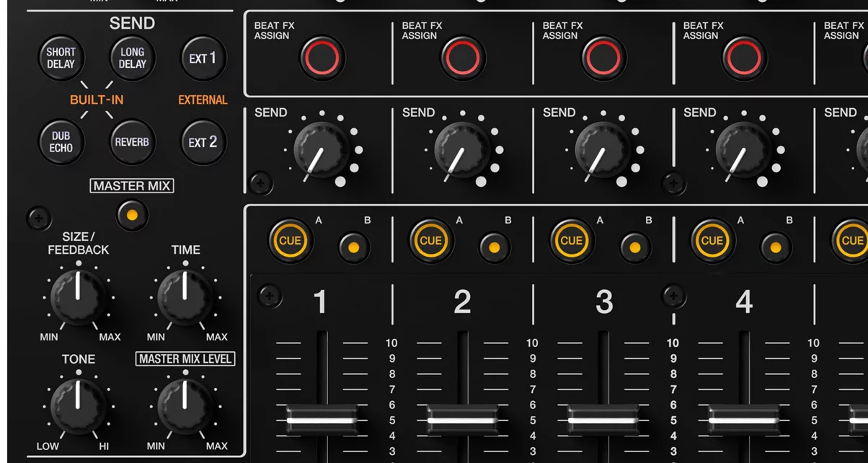Click the MASTER MIX LEVEL knob
868x463 pixels.
click(185, 406)
